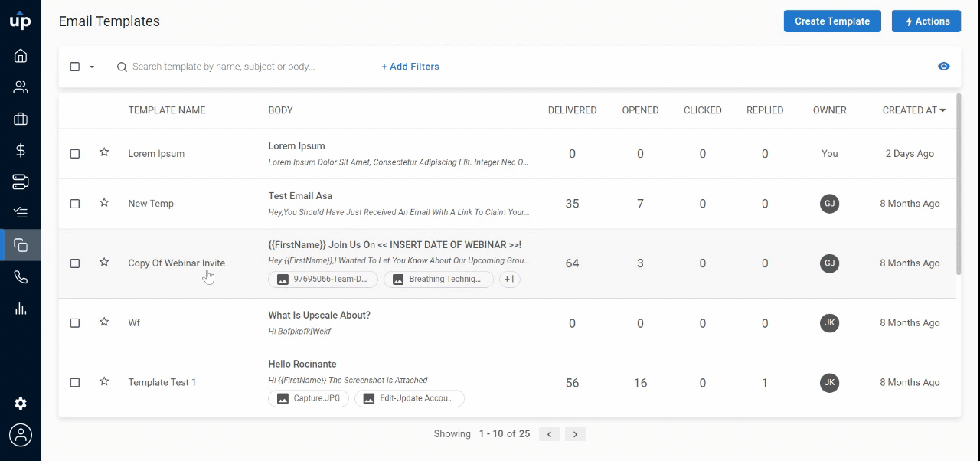Click the template search input field

tap(230, 67)
